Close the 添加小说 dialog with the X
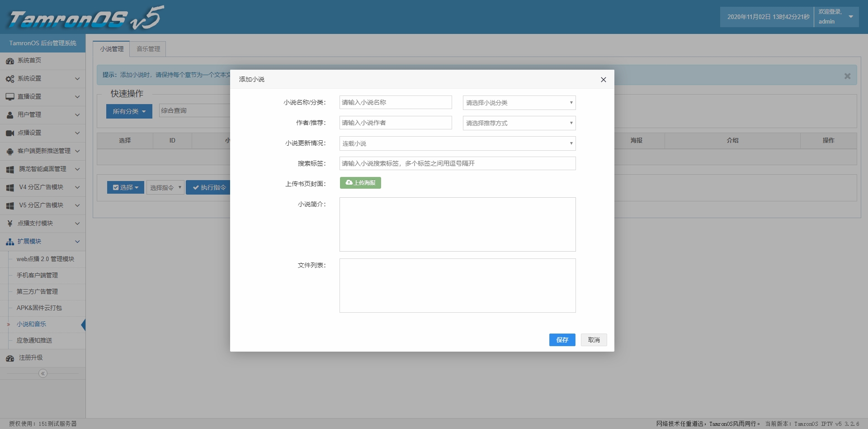The width and height of the screenshot is (868, 429). pyautogui.click(x=603, y=80)
